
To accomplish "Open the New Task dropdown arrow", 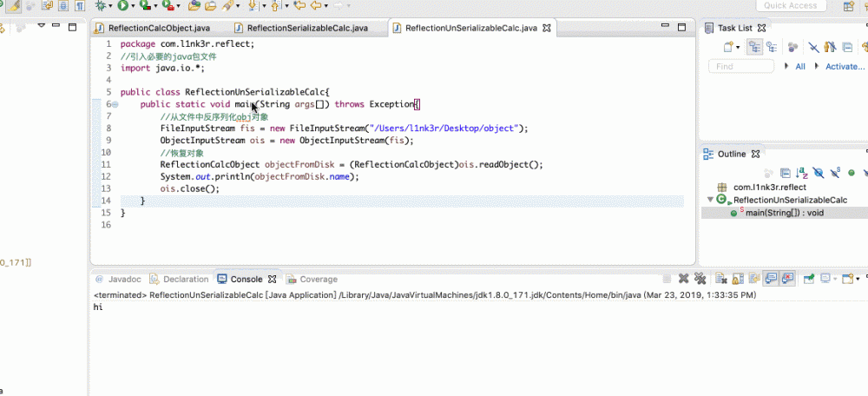I will click(x=738, y=47).
